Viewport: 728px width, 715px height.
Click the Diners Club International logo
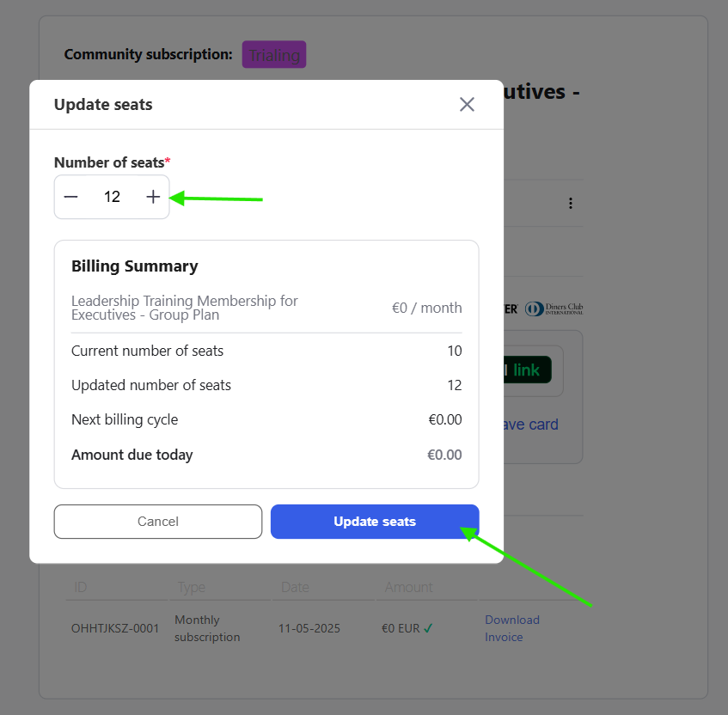pos(554,309)
